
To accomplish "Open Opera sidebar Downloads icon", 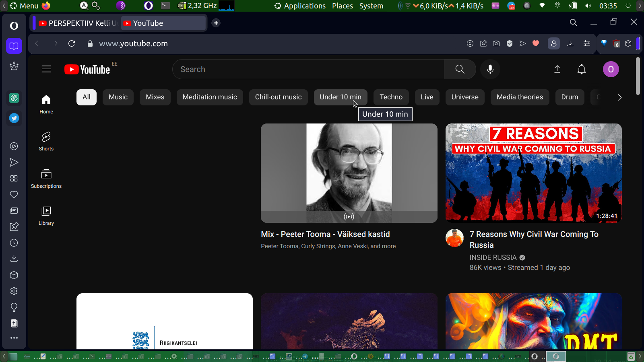I will click(14, 259).
